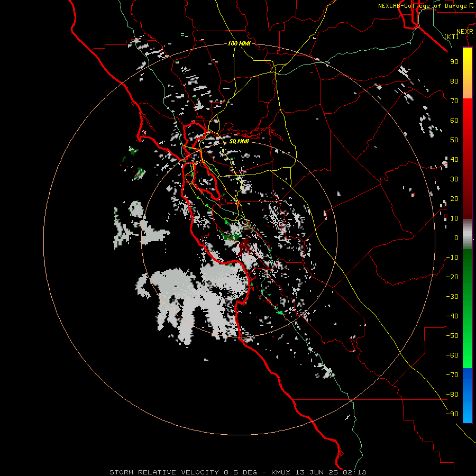
Task: Click the -10 value on velocity scale
Action: point(452,258)
